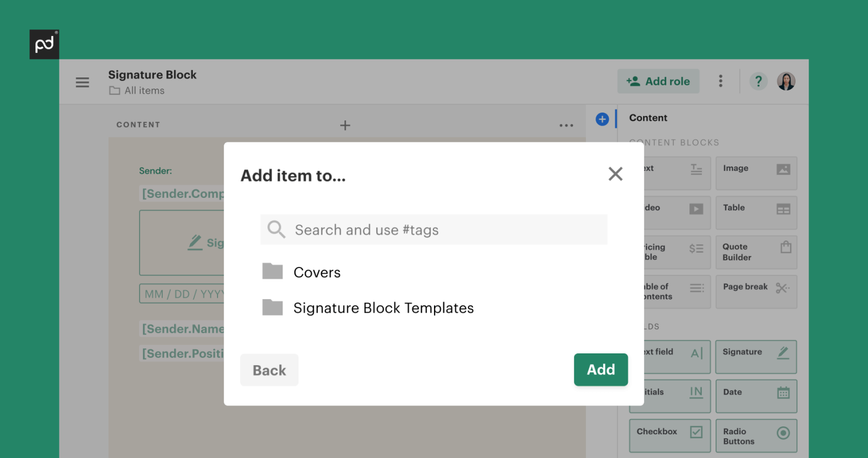This screenshot has height=458, width=868.
Task: Open the Covers folder
Action: (316, 273)
